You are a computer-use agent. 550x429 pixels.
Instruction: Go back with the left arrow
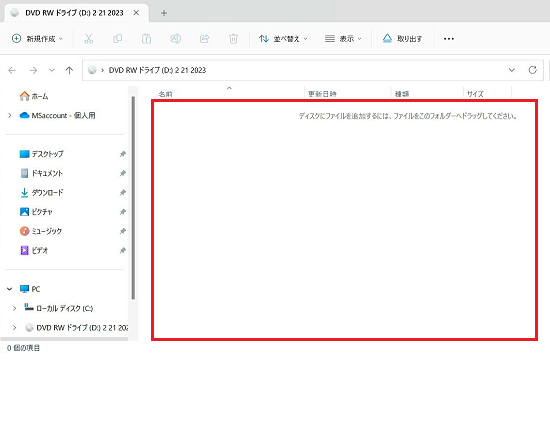click(12, 70)
